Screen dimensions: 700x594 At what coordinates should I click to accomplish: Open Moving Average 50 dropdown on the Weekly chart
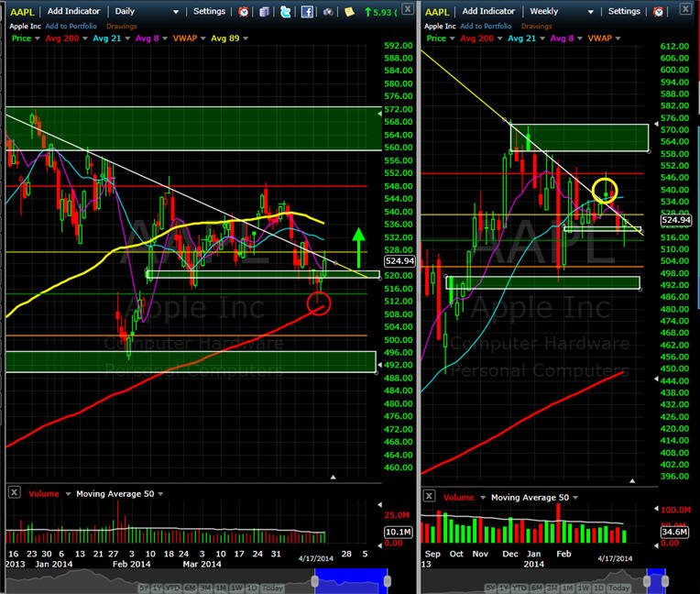coord(575,498)
